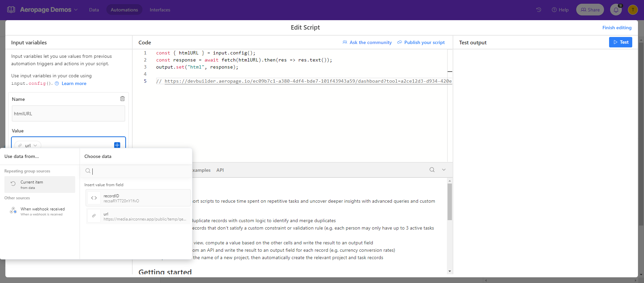
Task: Click the Help button
Action: coord(560,10)
